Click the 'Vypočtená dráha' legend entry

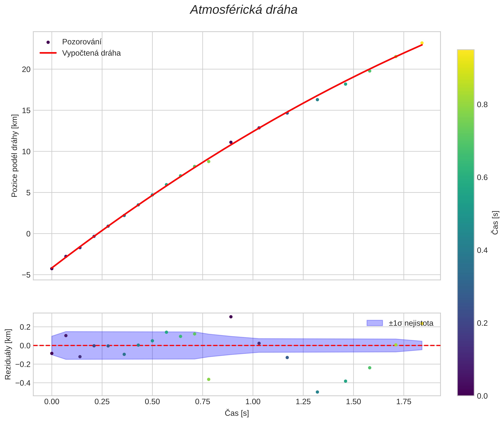(x=91, y=53)
